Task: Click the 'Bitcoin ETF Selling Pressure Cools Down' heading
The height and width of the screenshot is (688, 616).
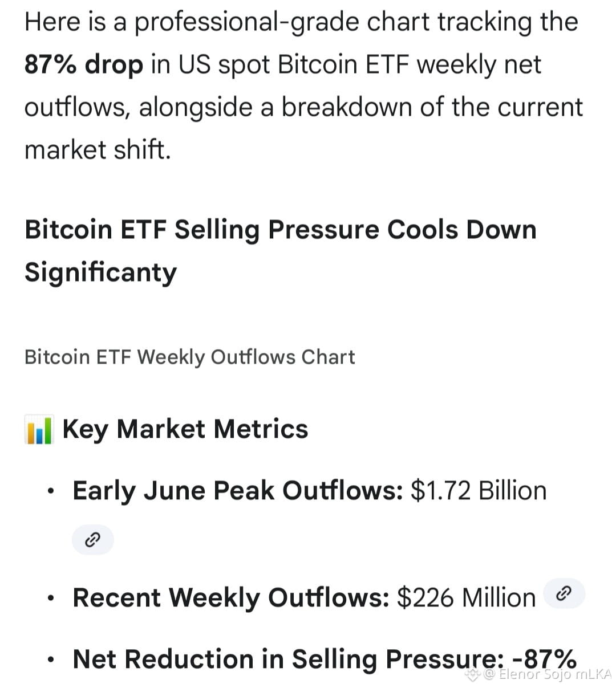Action: click(281, 230)
